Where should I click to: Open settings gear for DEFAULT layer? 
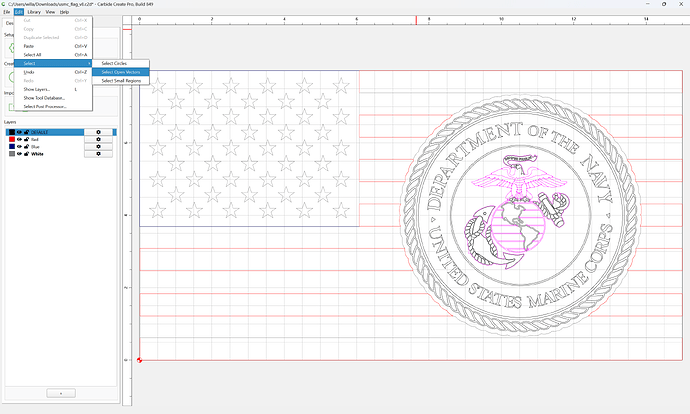[98, 132]
